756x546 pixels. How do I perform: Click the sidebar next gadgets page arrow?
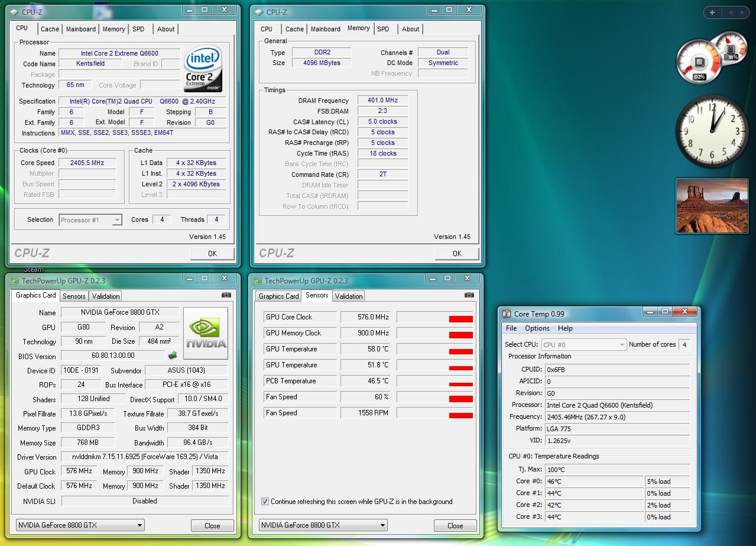click(742, 12)
